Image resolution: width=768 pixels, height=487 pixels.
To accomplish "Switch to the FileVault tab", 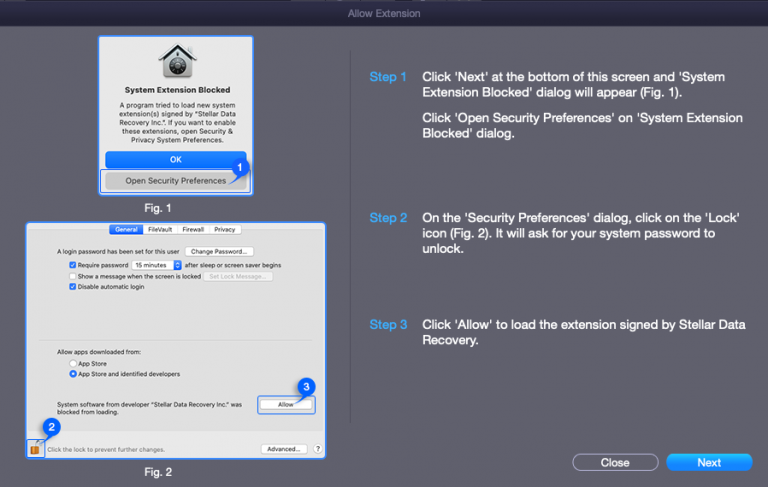I will pyautogui.click(x=160, y=229).
